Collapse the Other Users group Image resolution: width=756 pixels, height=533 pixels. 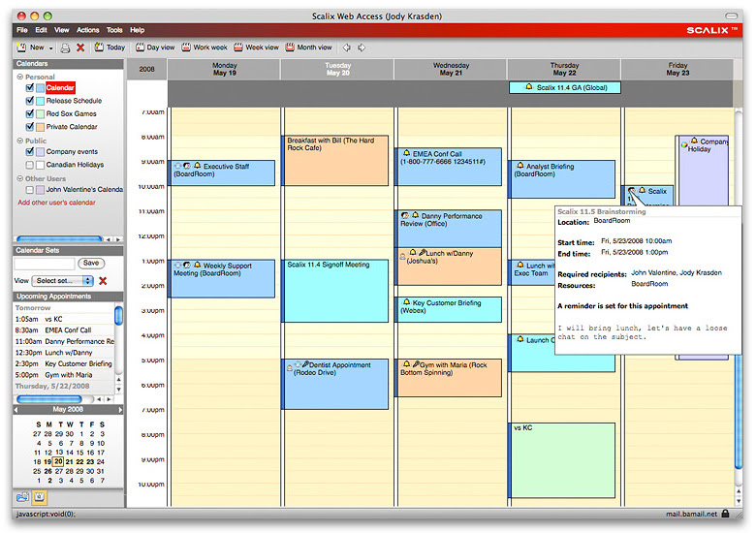20,178
